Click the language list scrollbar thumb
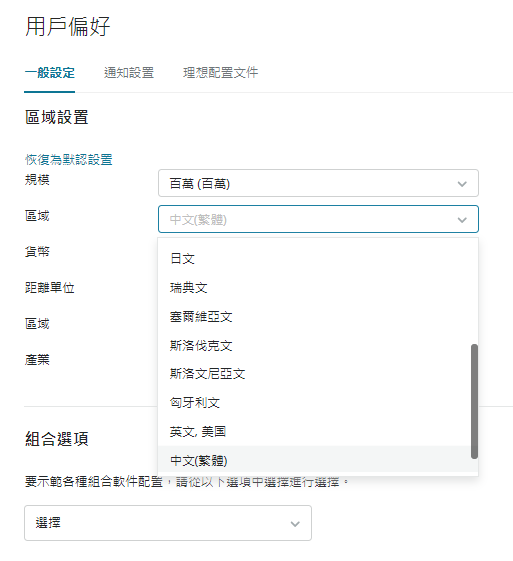 click(x=474, y=401)
